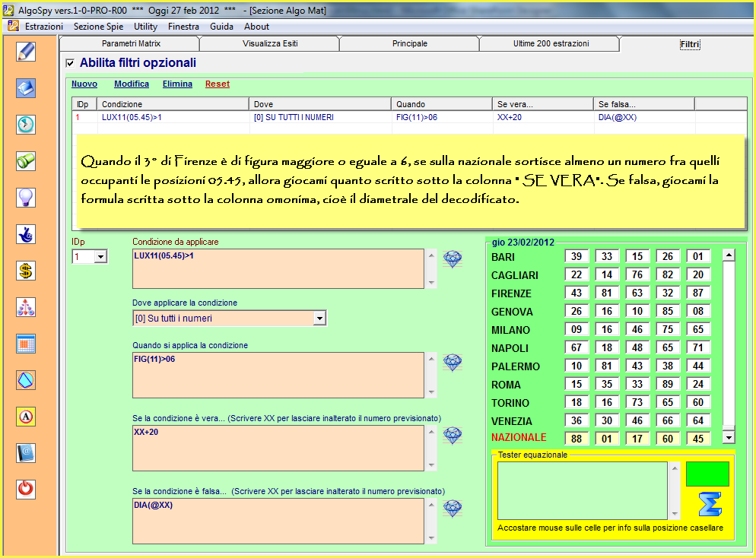
Task: Open the Sezione Spie menu
Action: (x=98, y=27)
